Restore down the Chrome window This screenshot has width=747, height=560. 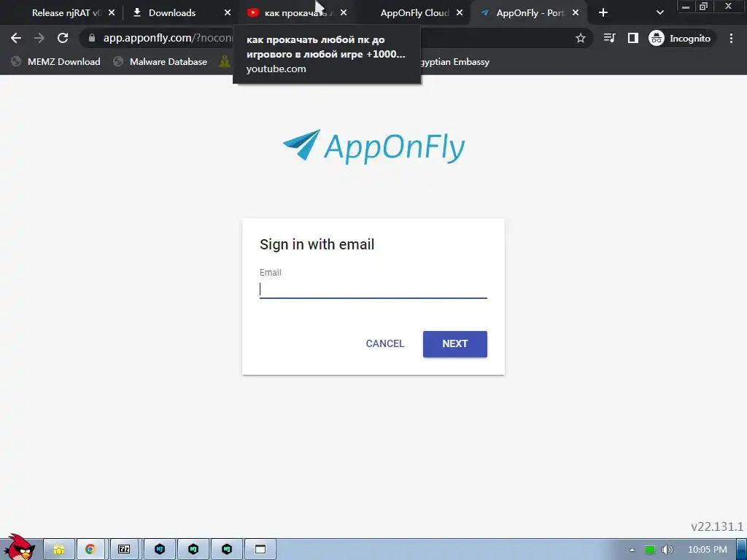click(703, 7)
